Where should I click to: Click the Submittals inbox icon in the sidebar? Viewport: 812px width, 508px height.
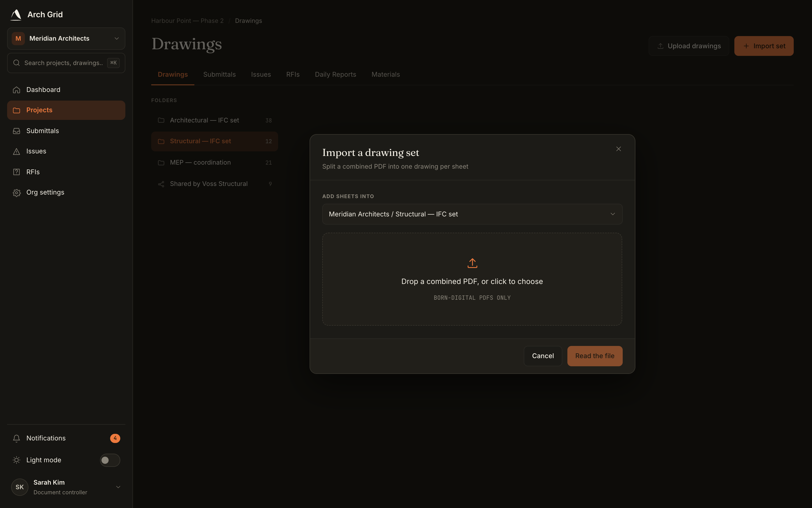pos(16,131)
